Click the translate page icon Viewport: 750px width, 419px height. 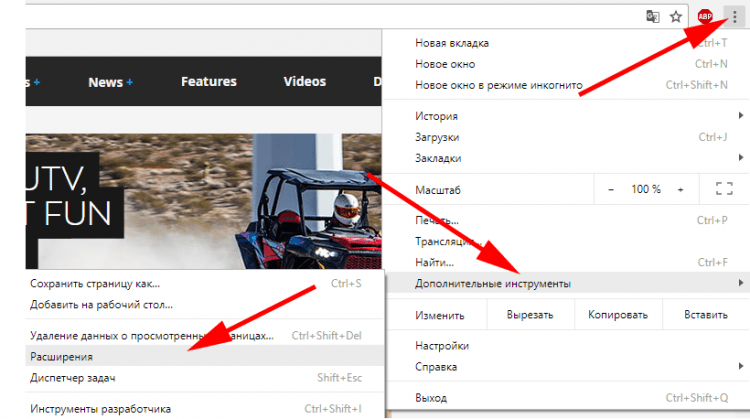(x=652, y=16)
